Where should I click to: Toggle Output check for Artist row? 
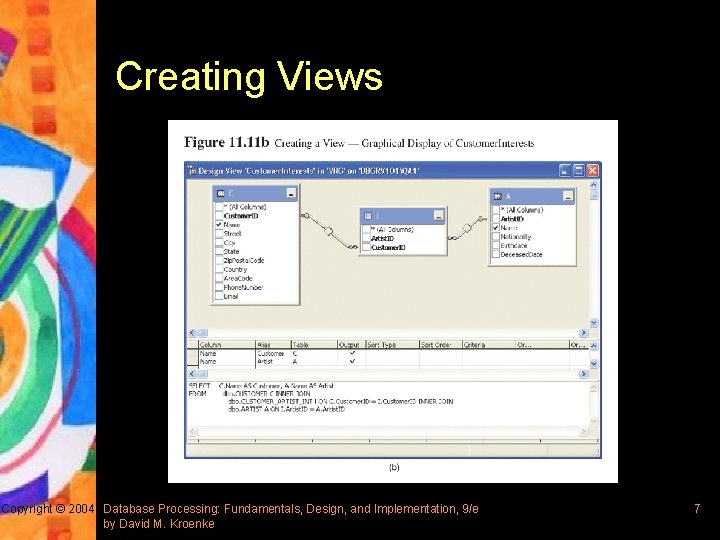tap(352, 361)
